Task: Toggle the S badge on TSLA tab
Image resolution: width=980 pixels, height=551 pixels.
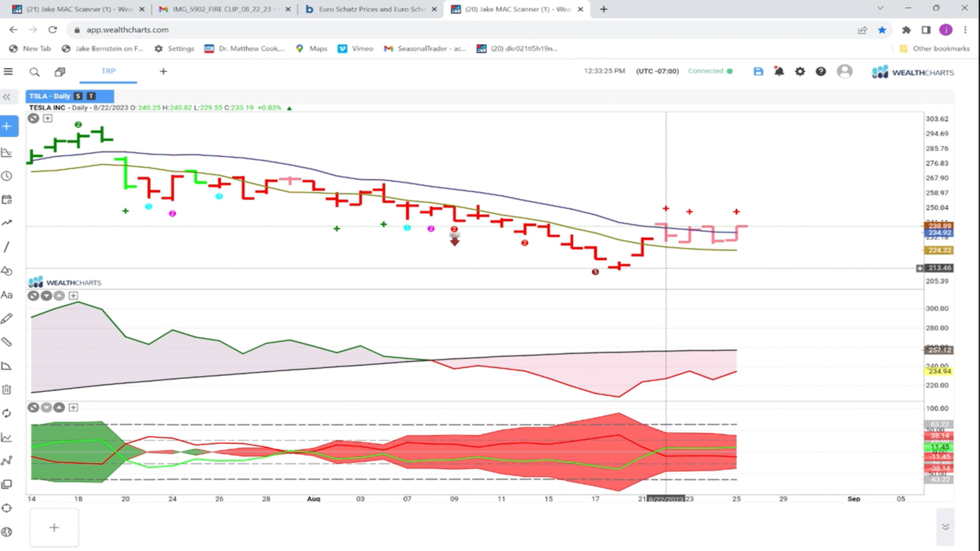Action: [x=78, y=96]
